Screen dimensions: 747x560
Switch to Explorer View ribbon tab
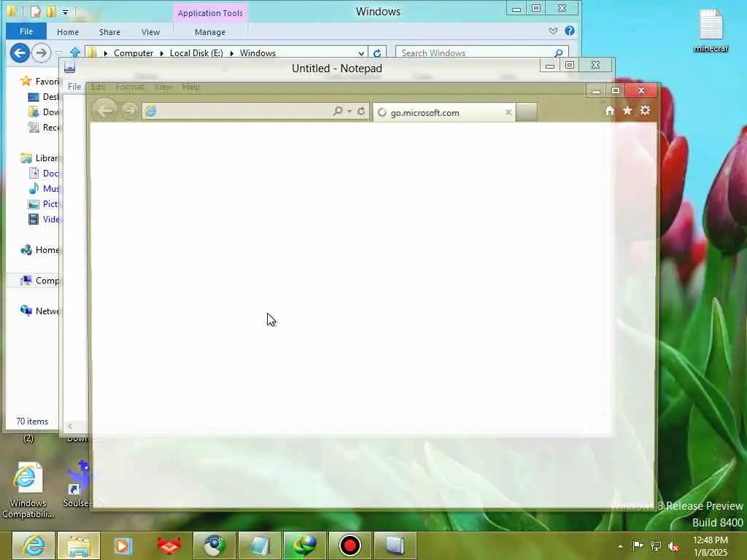150,32
